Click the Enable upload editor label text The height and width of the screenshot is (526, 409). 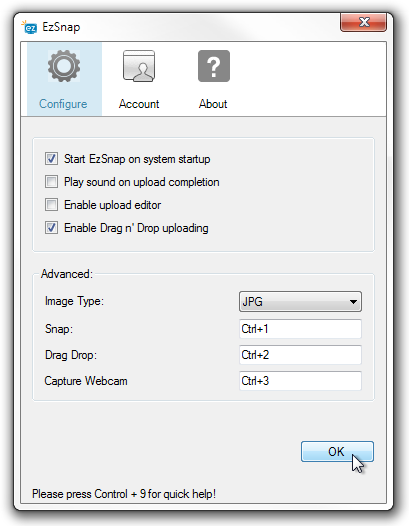tap(113, 205)
